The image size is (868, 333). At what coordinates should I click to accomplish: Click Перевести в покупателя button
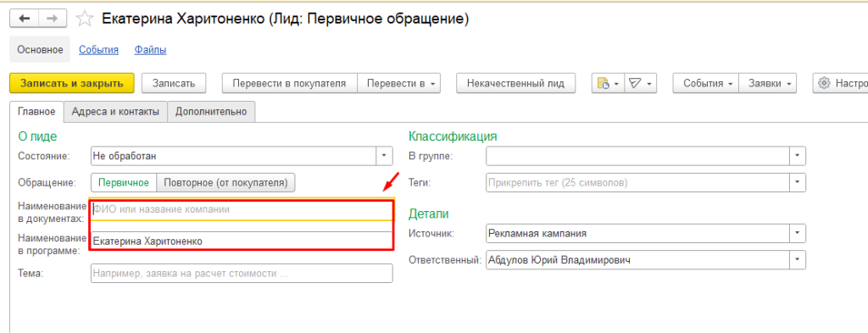click(x=290, y=84)
